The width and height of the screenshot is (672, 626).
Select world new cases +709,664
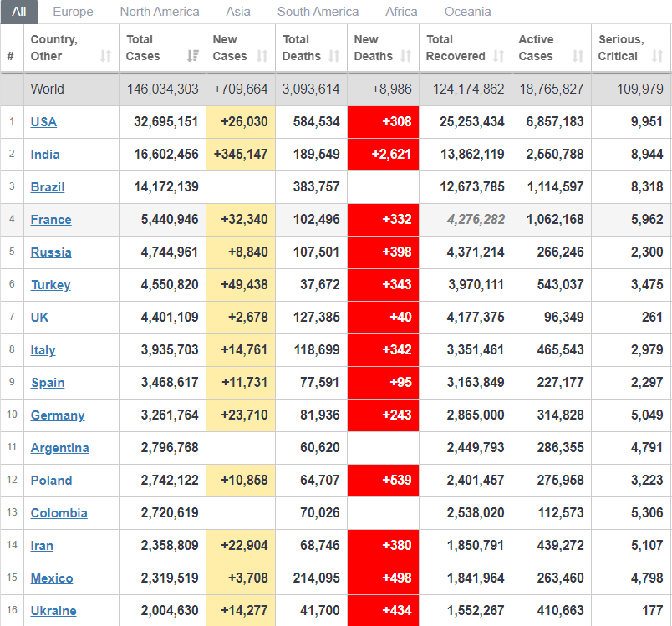(241, 89)
